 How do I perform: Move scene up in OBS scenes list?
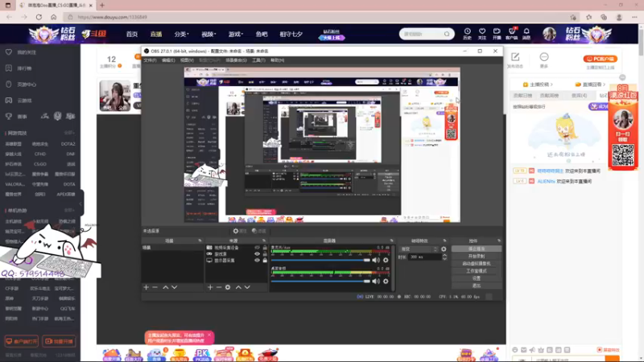click(166, 287)
